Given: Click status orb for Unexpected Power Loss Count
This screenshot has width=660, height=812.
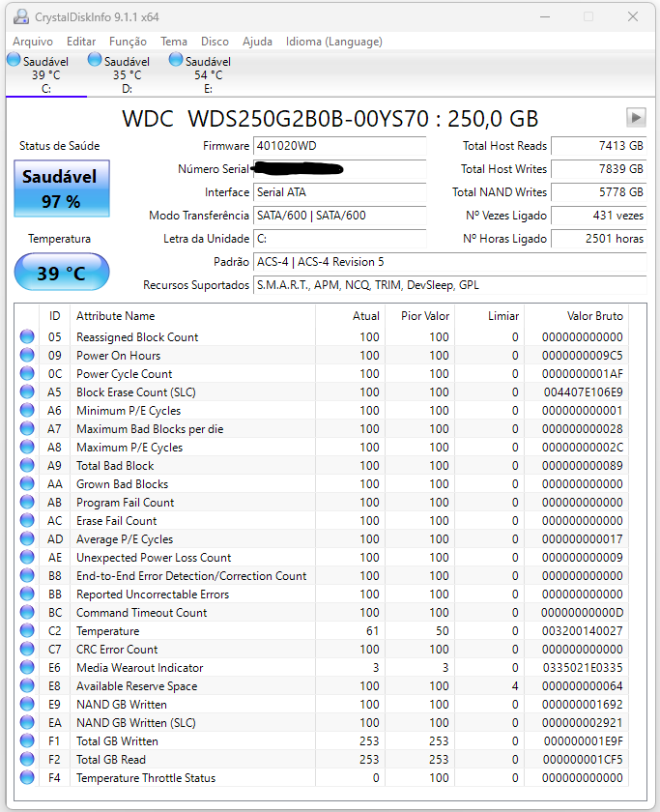Looking at the screenshot, I should point(27,557).
